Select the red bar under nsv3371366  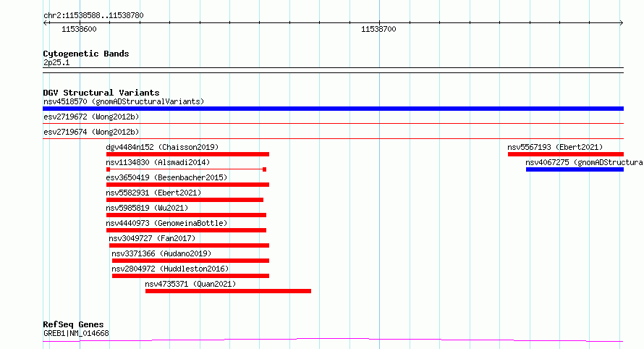pyautogui.click(x=190, y=261)
